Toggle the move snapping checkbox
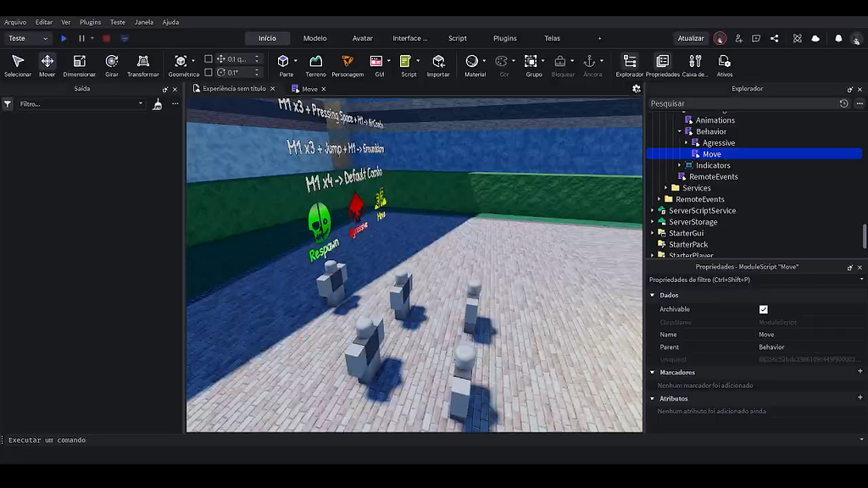The image size is (868, 488). (x=209, y=58)
